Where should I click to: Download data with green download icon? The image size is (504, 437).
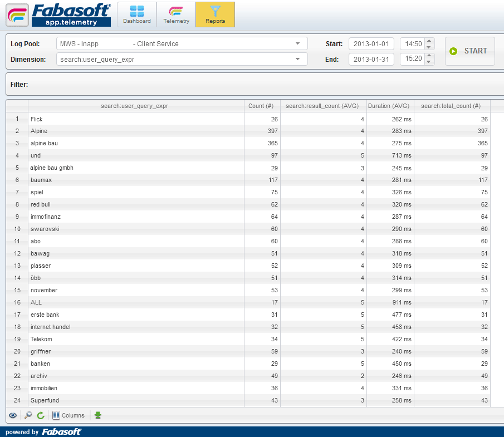pyautogui.click(x=98, y=415)
